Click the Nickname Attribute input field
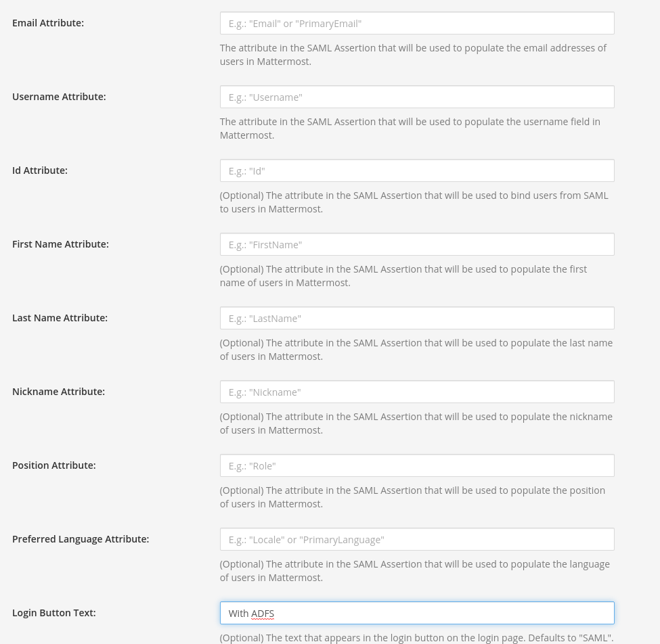The width and height of the screenshot is (660, 644). coord(417,392)
